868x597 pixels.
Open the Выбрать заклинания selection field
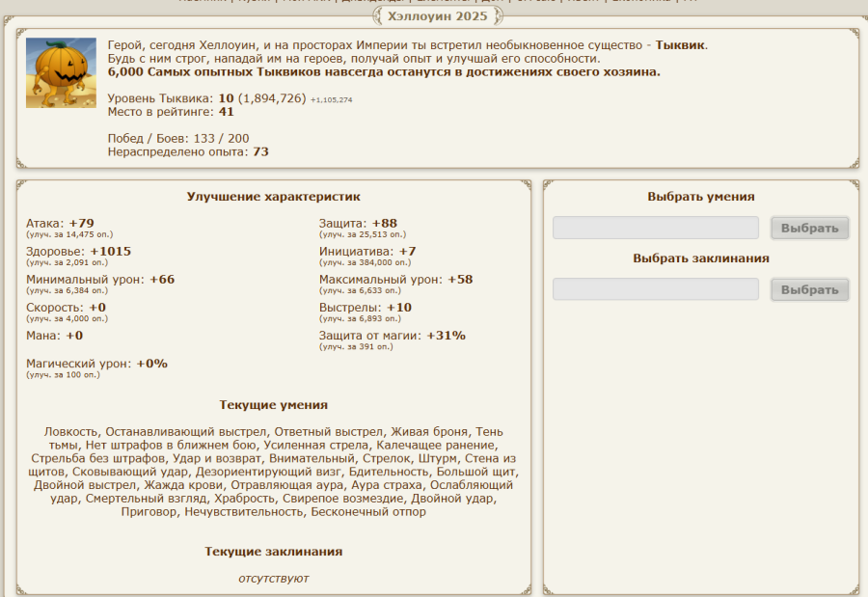pos(655,289)
